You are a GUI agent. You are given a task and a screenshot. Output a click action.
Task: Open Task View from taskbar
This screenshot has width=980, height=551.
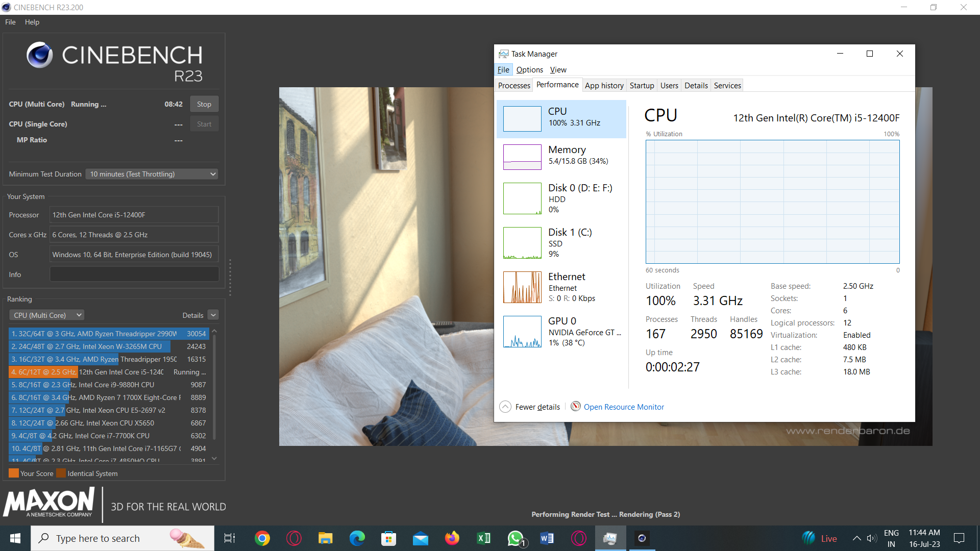point(230,538)
